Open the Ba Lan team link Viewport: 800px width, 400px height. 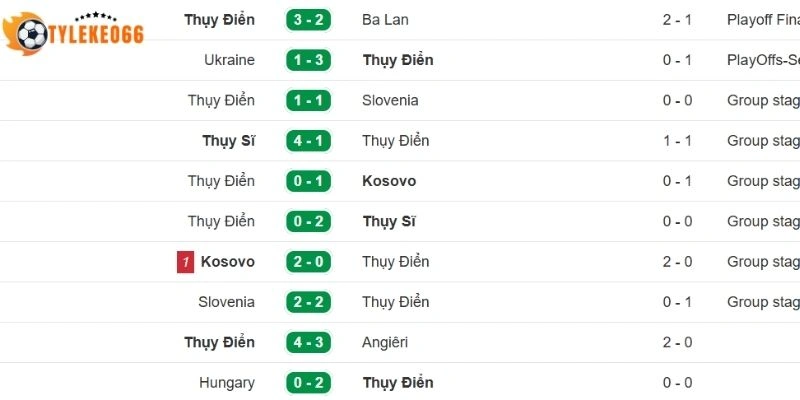click(x=385, y=20)
